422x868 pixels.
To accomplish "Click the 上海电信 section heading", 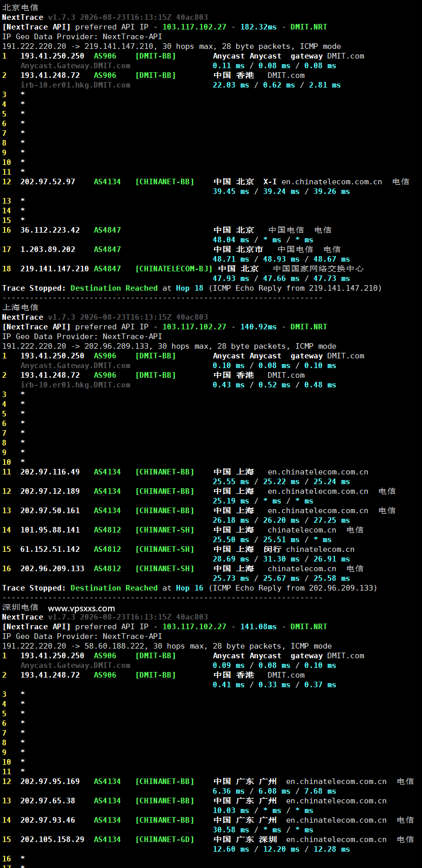I will tap(20, 307).
